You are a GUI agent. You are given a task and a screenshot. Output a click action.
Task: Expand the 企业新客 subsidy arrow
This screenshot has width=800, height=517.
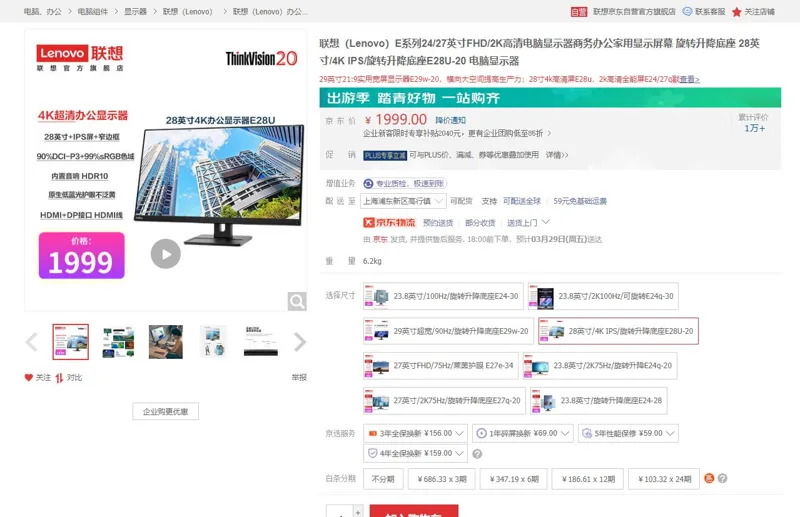(x=549, y=133)
